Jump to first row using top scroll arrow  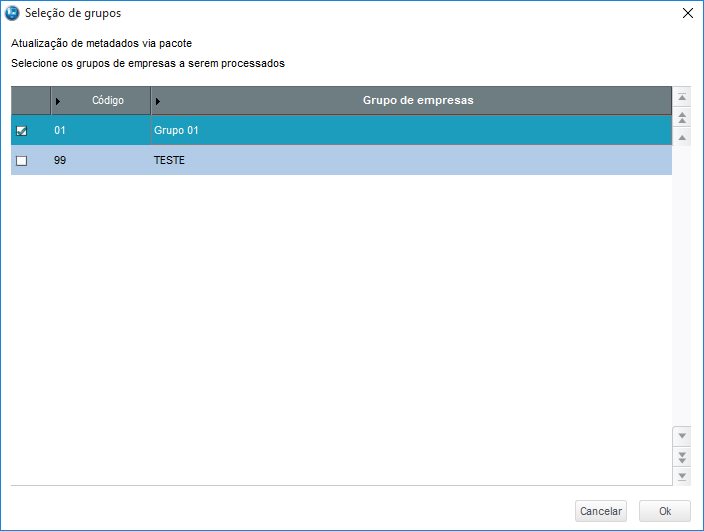point(682,97)
